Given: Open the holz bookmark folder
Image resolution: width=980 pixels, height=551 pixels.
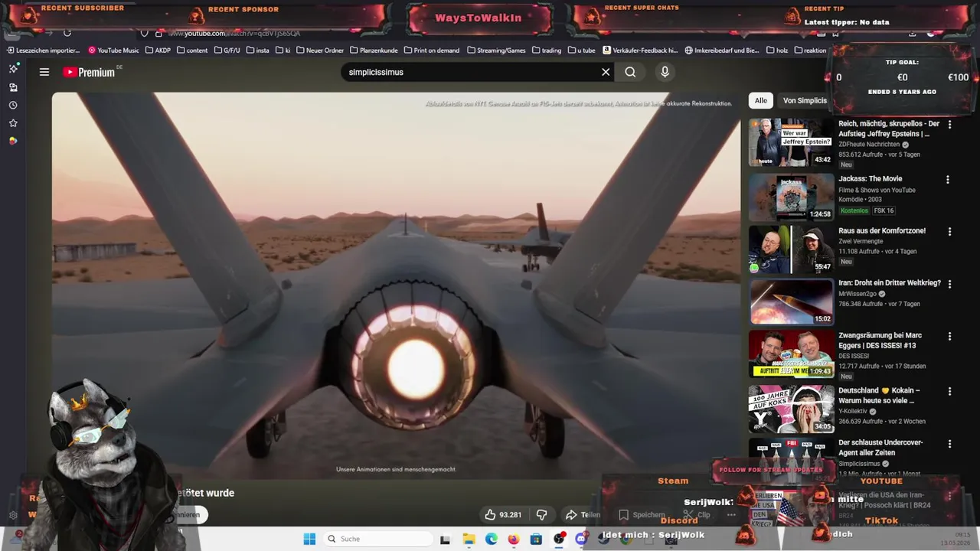Looking at the screenshot, I should coord(776,51).
